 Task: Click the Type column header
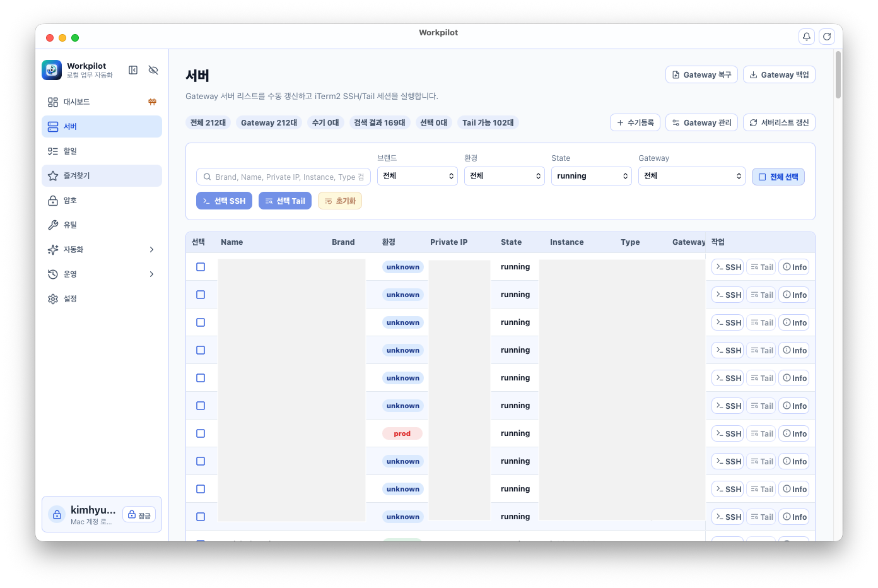[630, 242]
